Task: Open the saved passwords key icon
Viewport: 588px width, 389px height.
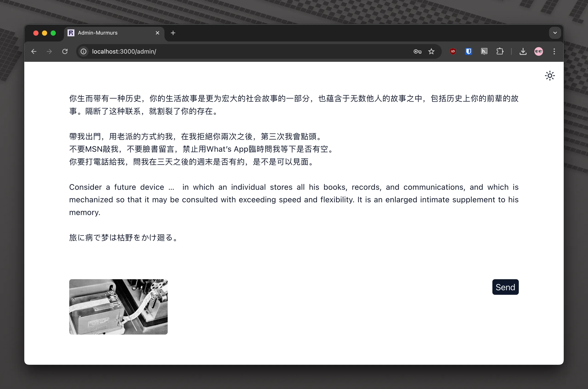Action: coord(417,51)
